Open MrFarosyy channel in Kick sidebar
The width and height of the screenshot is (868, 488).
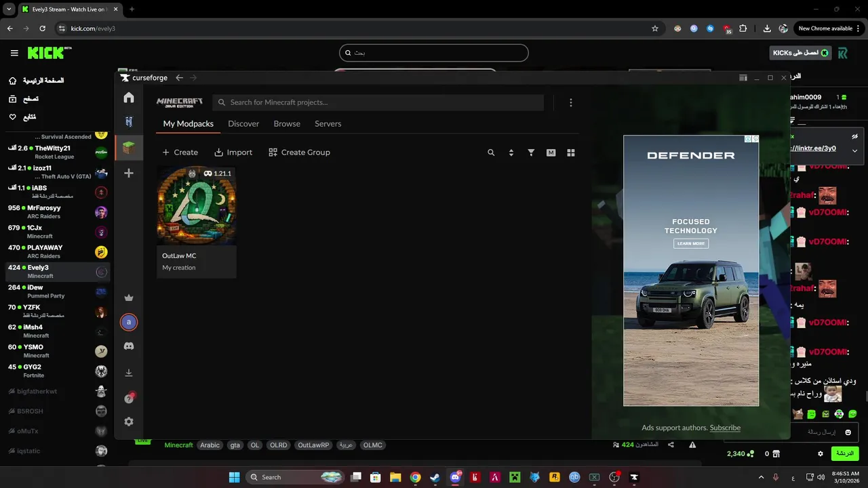pyautogui.click(x=57, y=211)
